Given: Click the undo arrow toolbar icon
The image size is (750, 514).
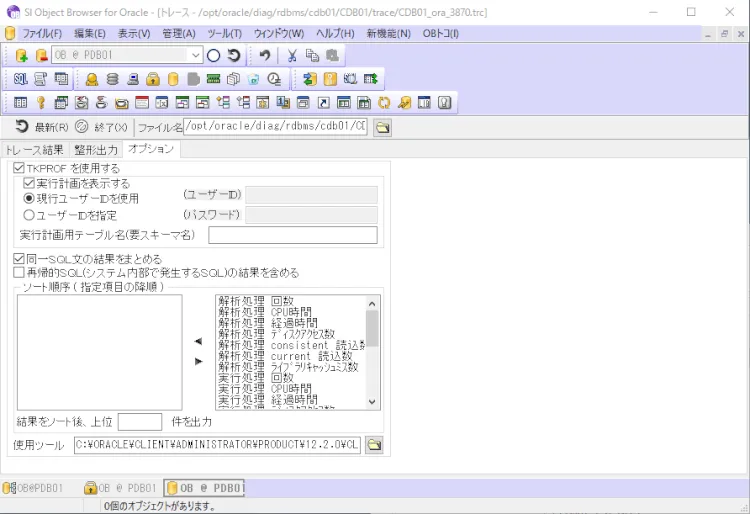Looking at the screenshot, I should [265, 55].
